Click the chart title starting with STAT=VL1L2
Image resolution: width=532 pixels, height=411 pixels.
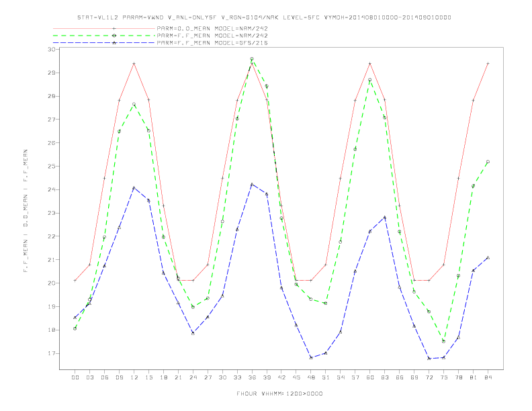pyautogui.click(x=264, y=17)
